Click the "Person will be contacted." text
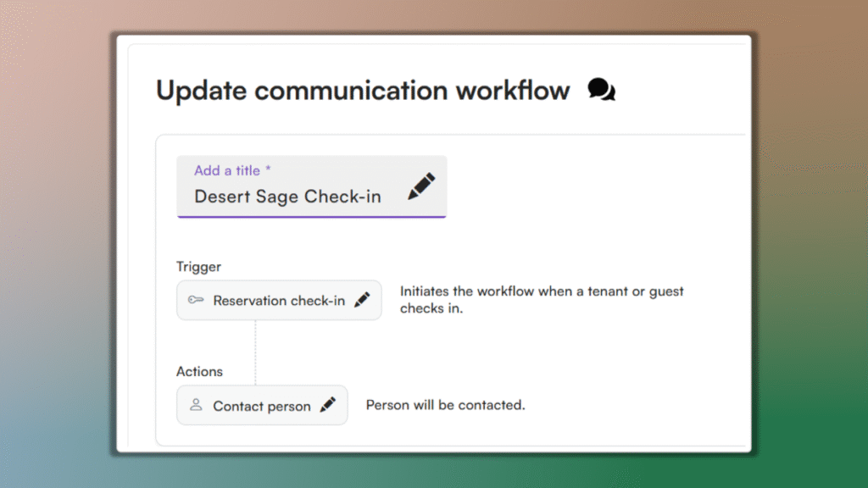The width and height of the screenshot is (868, 488). click(x=445, y=405)
